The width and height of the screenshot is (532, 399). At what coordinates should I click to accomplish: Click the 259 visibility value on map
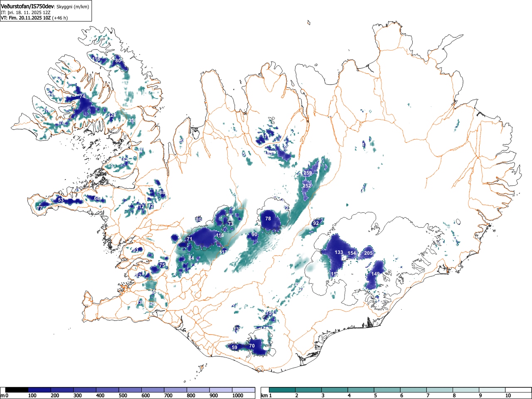[308, 173]
